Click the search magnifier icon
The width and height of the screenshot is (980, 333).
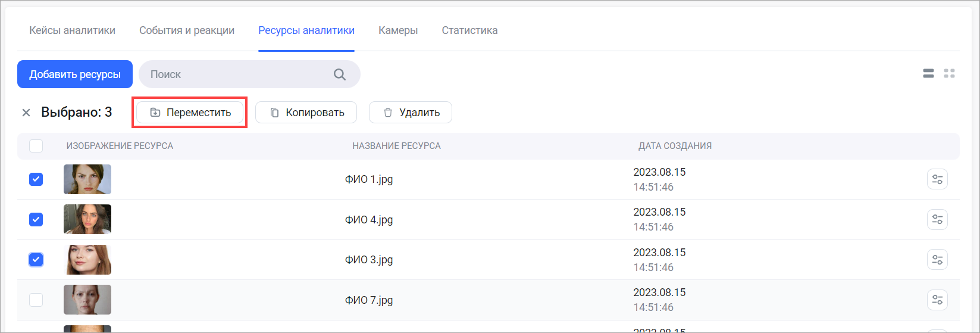(x=339, y=74)
